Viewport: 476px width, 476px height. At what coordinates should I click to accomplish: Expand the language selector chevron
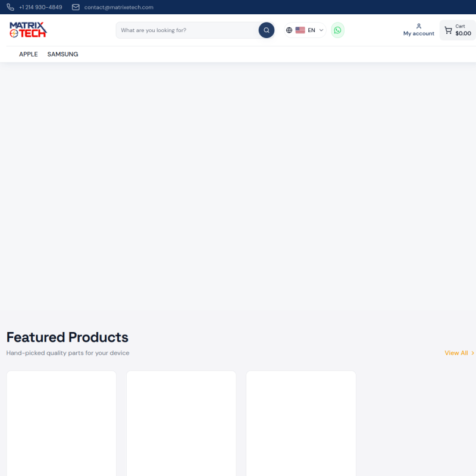[321, 30]
